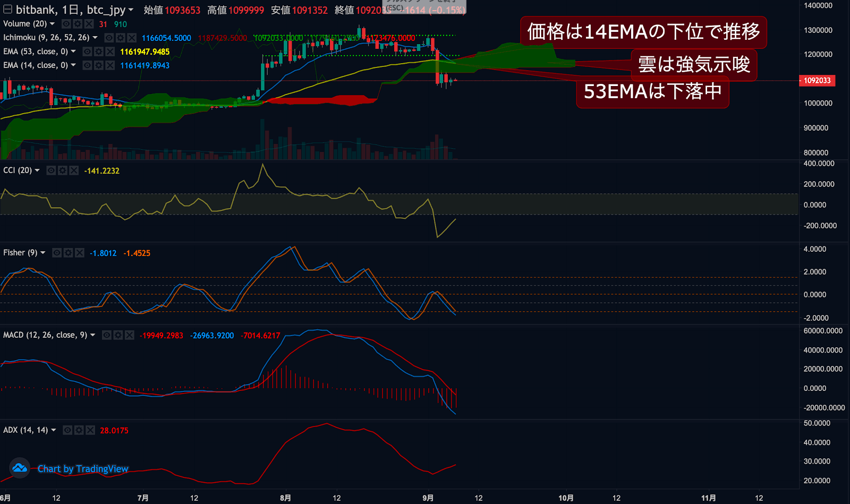Collapse the legend using the minus box
The height and width of the screenshot is (504, 850).
coord(7,10)
